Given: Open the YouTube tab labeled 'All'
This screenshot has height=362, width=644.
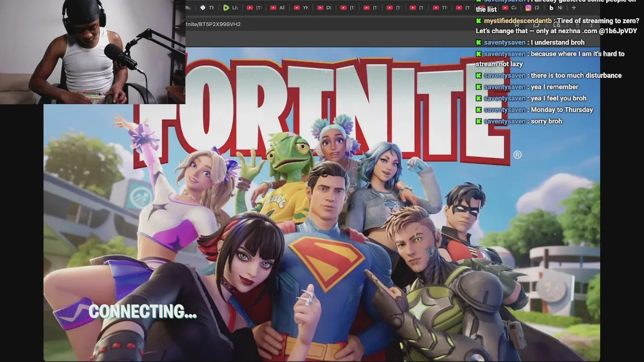Looking at the screenshot, I should click(x=277, y=8).
